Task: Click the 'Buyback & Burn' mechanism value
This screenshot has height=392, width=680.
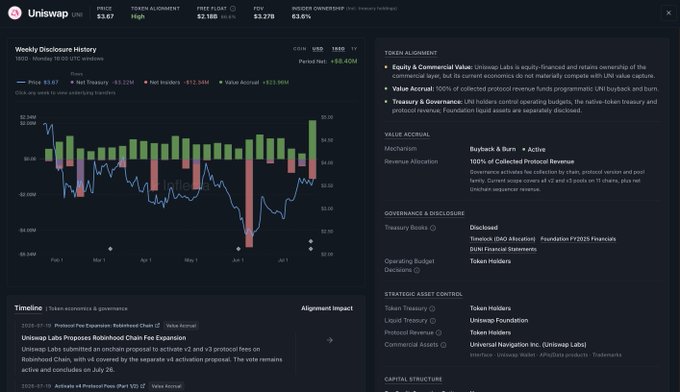Action: tap(493, 149)
